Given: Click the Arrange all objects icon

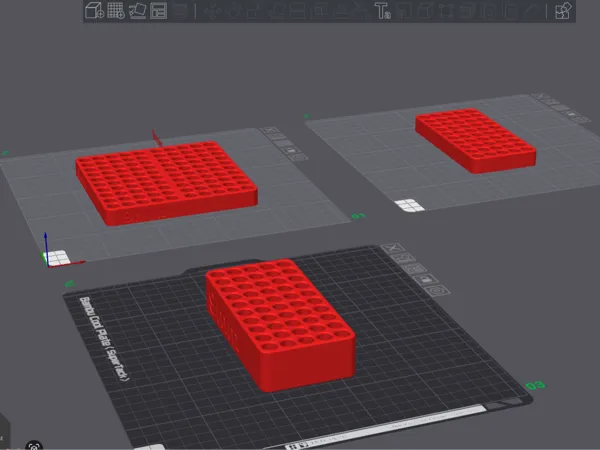Looking at the screenshot, I should (x=158, y=10).
